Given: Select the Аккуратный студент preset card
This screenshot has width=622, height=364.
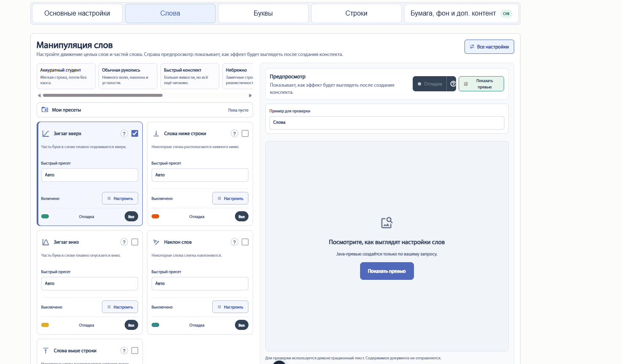Looking at the screenshot, I should pyautogui.click(x=66, y=76).
